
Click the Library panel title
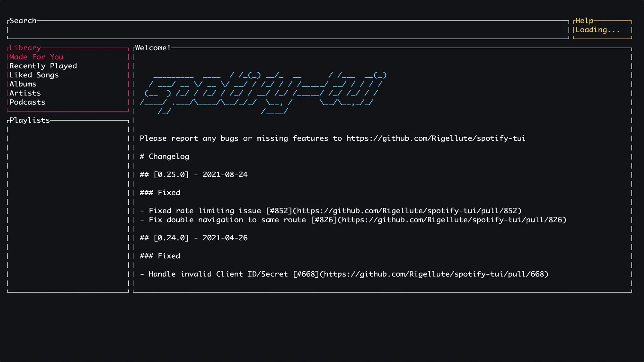25,48
